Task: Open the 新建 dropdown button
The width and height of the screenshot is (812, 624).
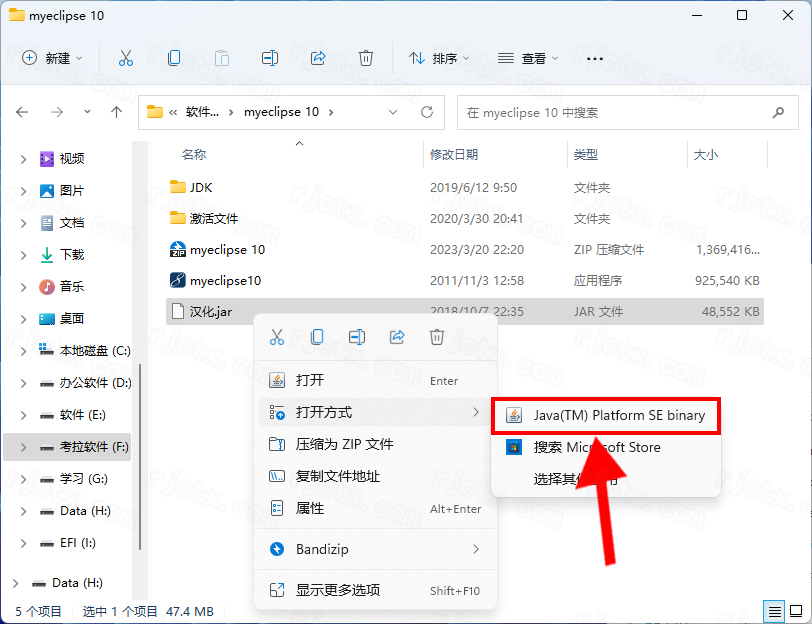Action: pyautogui.click(x=53, y=58)
